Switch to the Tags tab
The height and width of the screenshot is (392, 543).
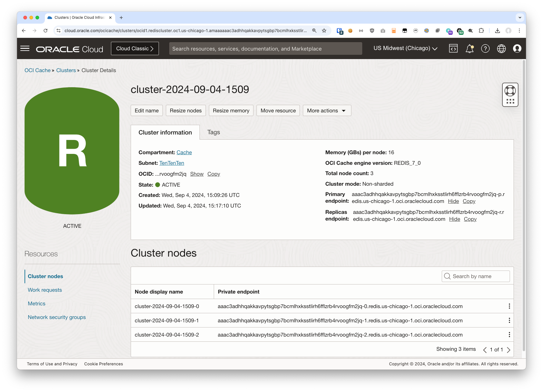(213, 132)
